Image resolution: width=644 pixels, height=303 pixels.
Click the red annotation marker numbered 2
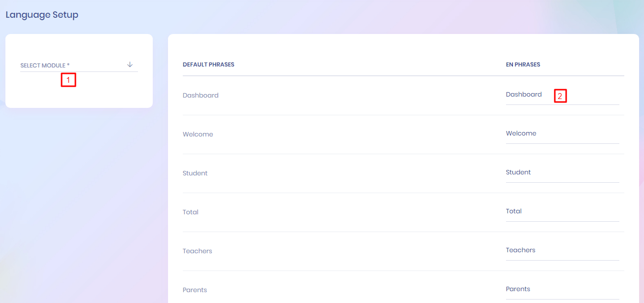(x=560, y=96)
